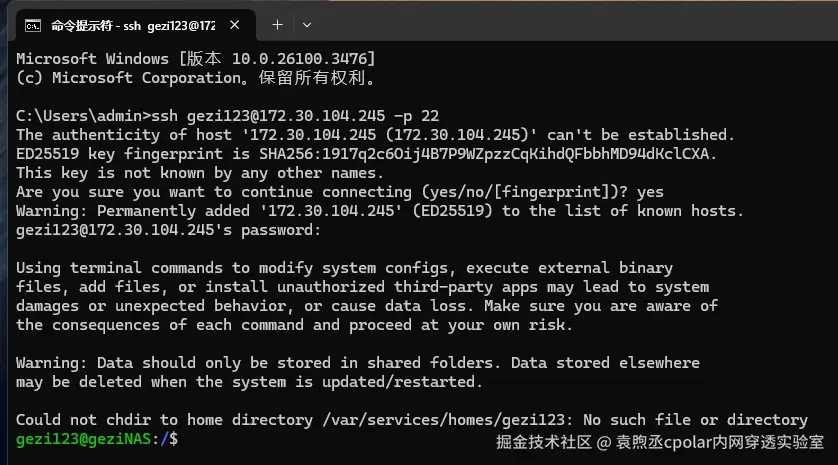
Task: Click 'Using terminal commands to modify' line
Action: [345, 268]
